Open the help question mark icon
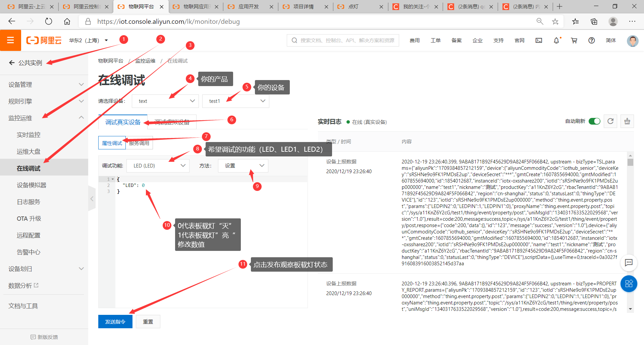644x345 pixels. pos(592,40)
